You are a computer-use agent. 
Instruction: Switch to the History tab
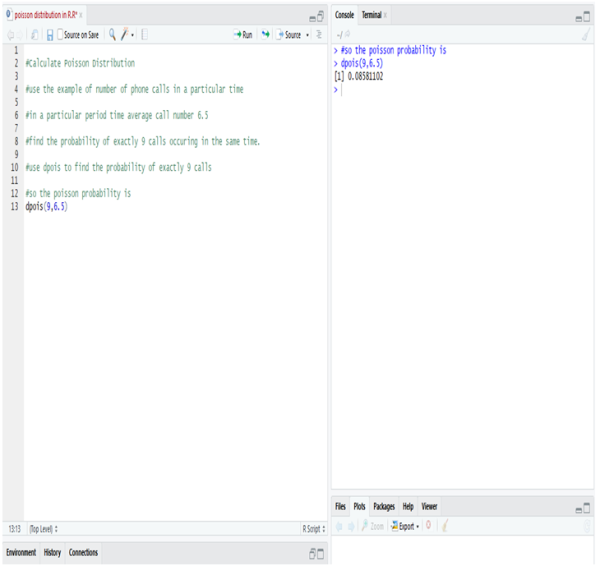point(52,552)
